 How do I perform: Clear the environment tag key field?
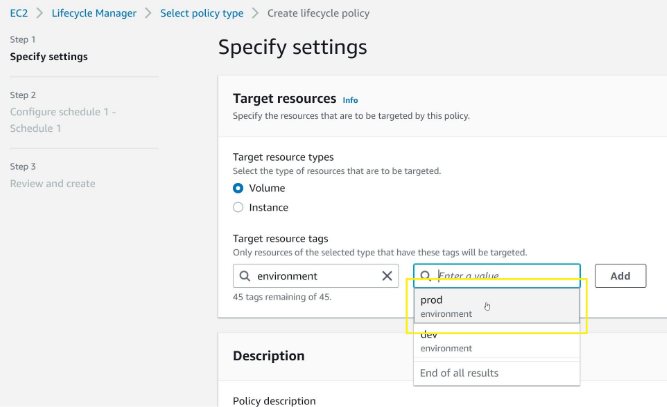point(388,276)
